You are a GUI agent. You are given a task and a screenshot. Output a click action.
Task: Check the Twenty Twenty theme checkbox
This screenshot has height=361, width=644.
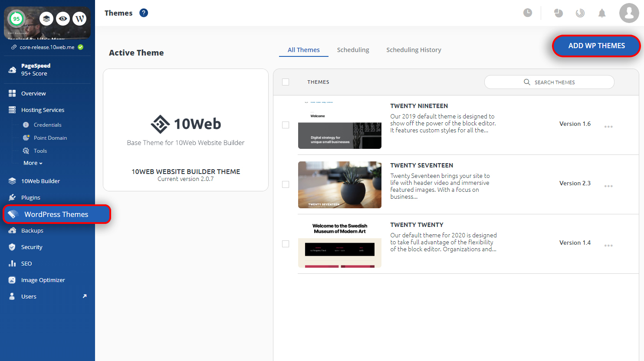point(286,244)
